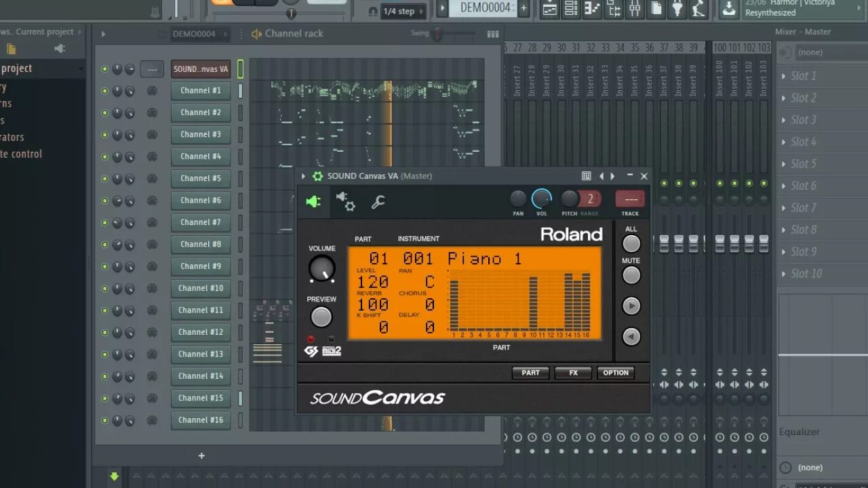This screenshot has height=488, width=868.
Task: Open plugin wrapper settings gear icon
Action: 346,201
